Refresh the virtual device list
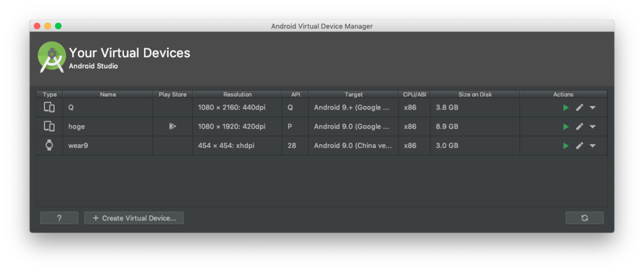 (584, 218)
